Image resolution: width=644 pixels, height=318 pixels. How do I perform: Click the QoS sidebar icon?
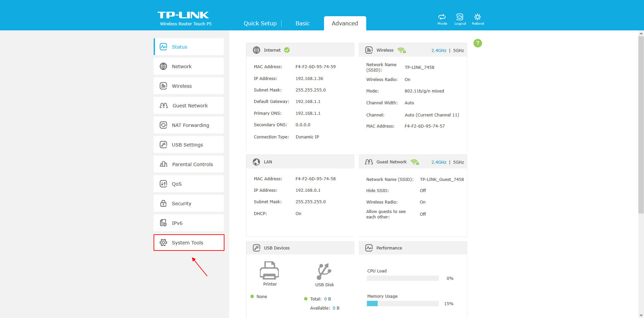tap(163, 184)
